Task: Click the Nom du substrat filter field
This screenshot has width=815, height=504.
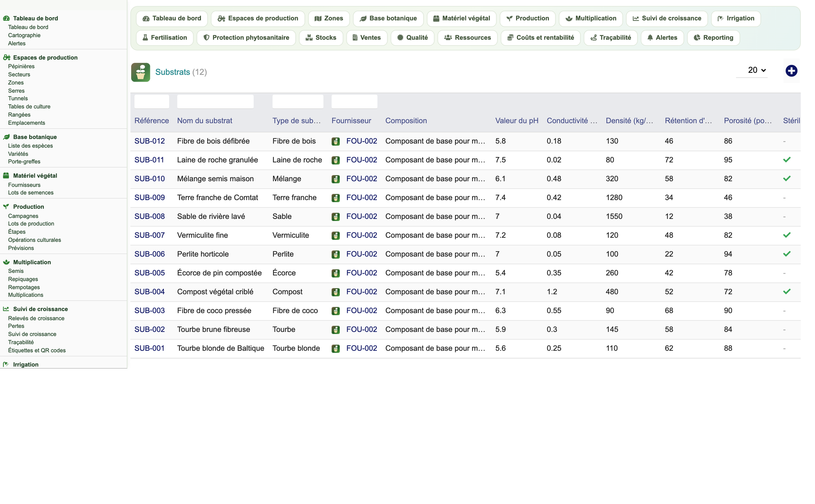Action: (x=215, y=101)
